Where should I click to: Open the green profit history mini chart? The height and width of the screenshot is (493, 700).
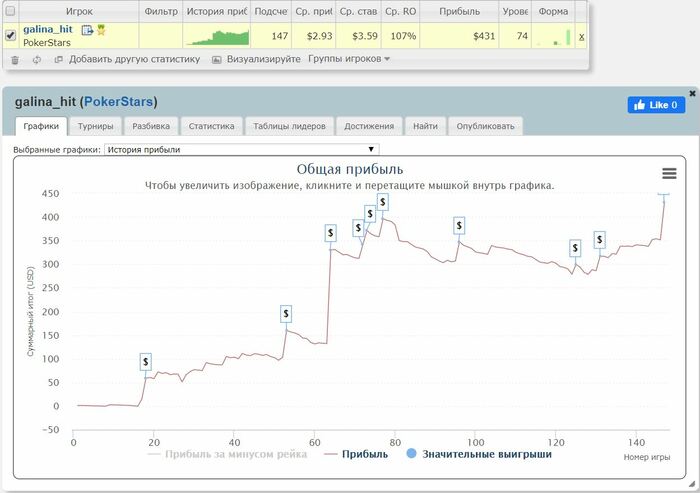[217, 37]
